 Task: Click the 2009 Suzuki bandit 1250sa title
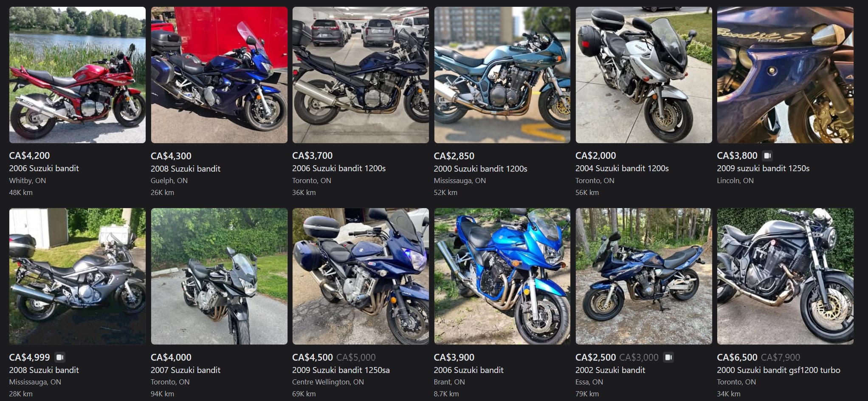341,370
